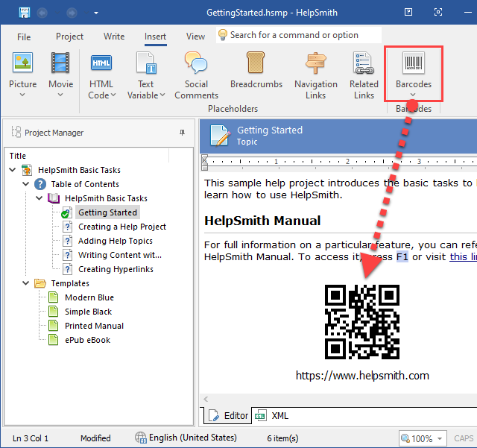Screen dimensions: 477x448
Task: Click the Undo arrow in the quick access bar
Action: [42, 13]
